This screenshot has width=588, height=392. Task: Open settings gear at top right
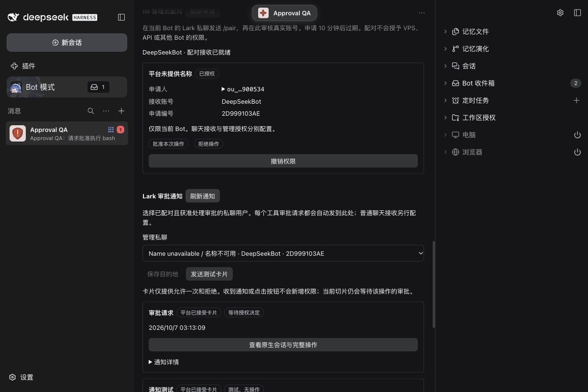click(560, 13)
